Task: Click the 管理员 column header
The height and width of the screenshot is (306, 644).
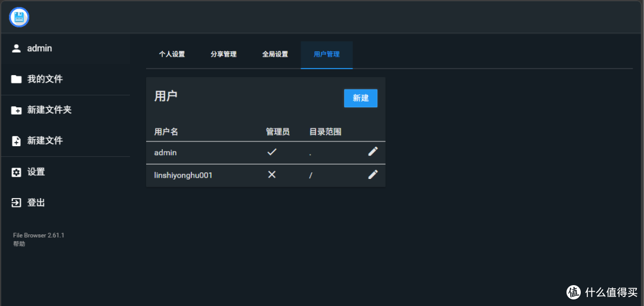Action: 278,132
